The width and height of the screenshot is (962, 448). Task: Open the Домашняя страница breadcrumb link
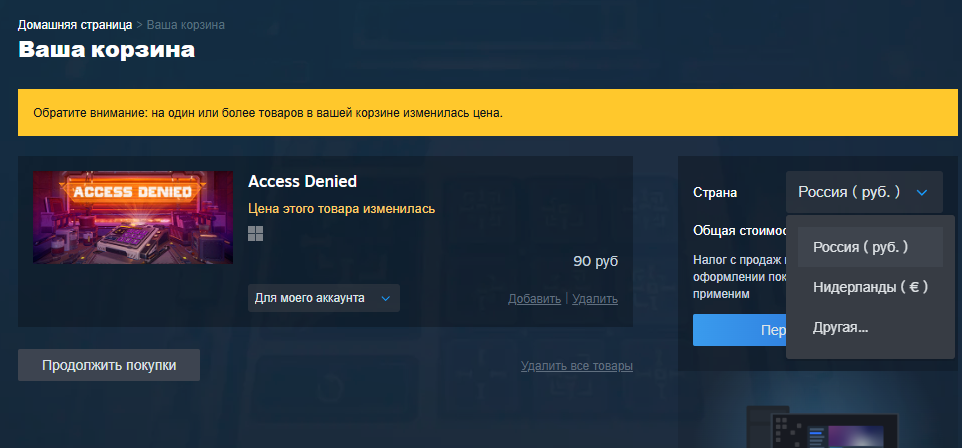coord(75,25)
